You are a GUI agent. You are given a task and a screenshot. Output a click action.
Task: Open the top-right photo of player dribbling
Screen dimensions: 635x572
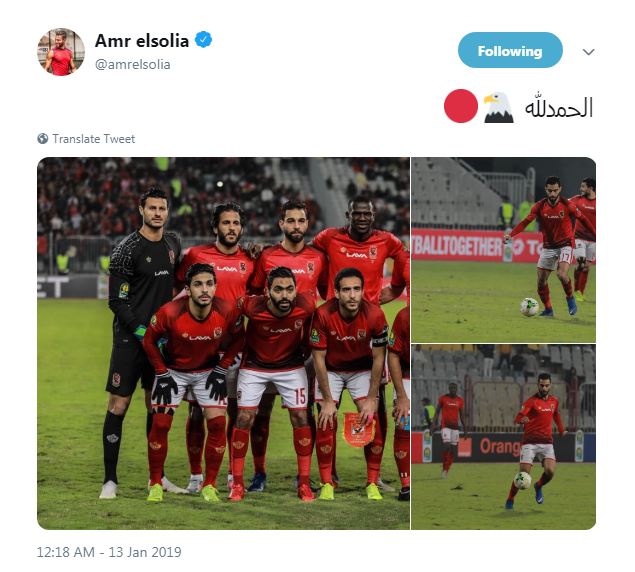503,250
